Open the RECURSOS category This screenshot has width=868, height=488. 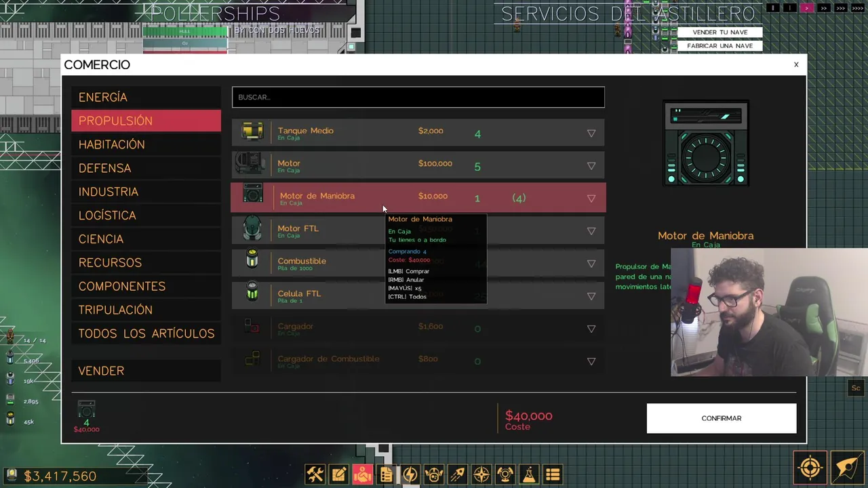click(x=146, y=262)
